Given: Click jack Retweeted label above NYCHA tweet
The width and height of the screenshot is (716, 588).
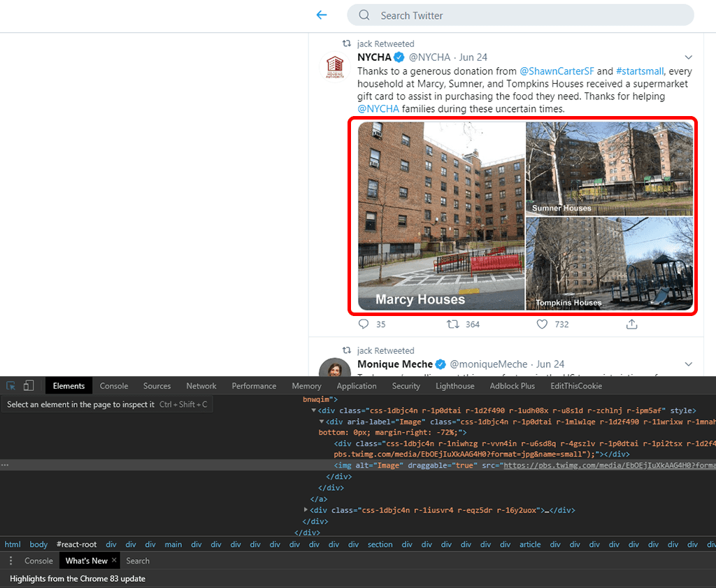Looking at the screenshot, I should (x=385, y=44).
